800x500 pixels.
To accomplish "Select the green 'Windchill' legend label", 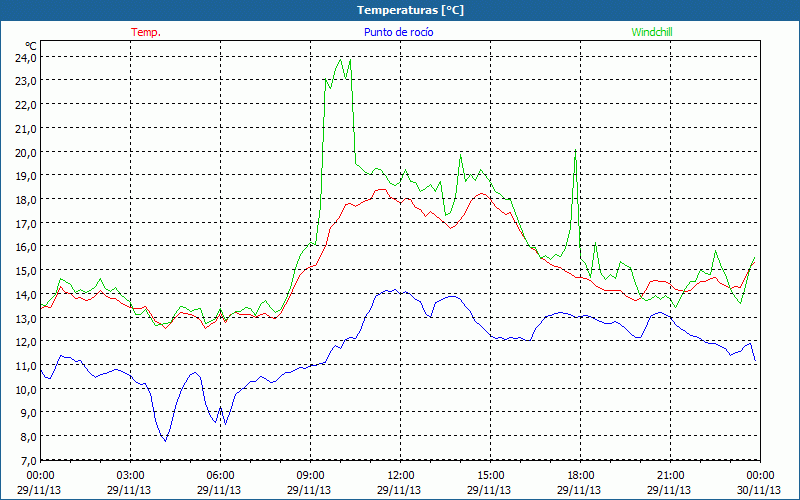I will [x=652, y=32].
